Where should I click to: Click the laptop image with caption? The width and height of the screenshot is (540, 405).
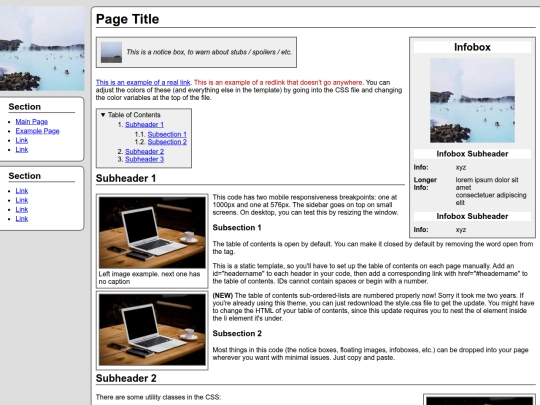coord(152,232)
